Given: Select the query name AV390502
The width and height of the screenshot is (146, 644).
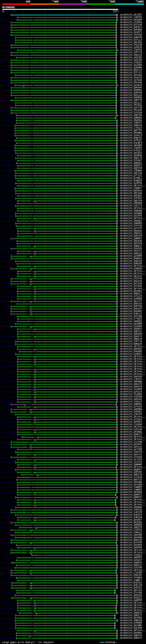Looking at the screenshot, I should pos(8,8).
